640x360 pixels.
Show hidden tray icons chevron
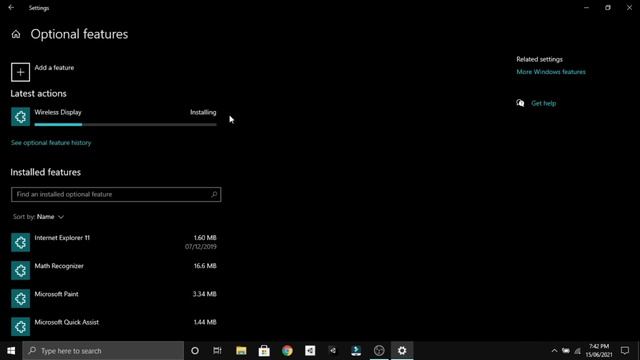(x=554, y=351)
